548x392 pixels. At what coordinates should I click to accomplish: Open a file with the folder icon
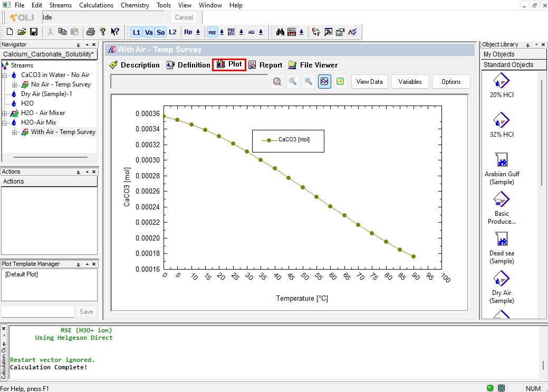click(x=22, y=32)
